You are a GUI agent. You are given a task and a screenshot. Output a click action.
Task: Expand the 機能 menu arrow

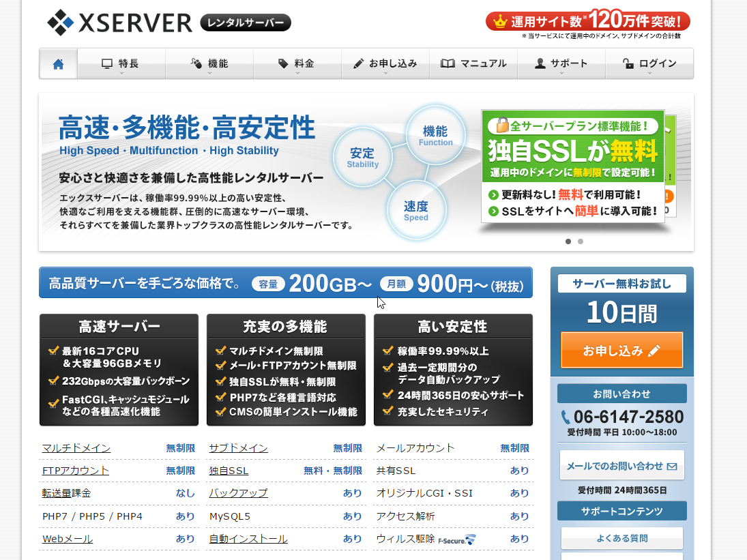(210, 74)
